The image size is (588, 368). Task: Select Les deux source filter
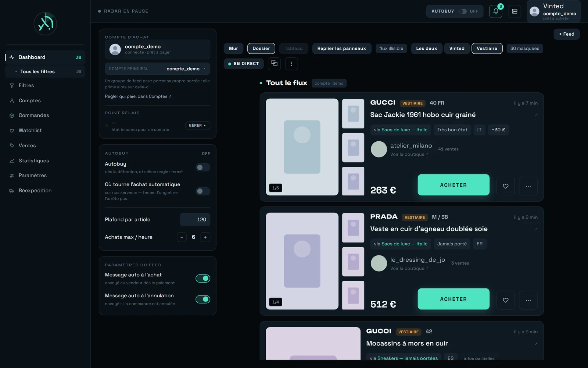(426, 49)
